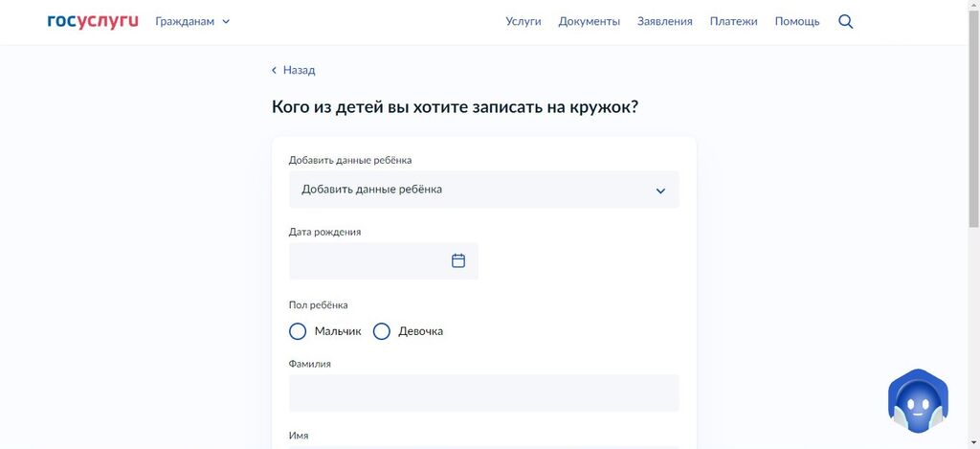The width and height of the screenshot is (980, 449).
Task: Go back via Назад link
Action: [299, 70]
